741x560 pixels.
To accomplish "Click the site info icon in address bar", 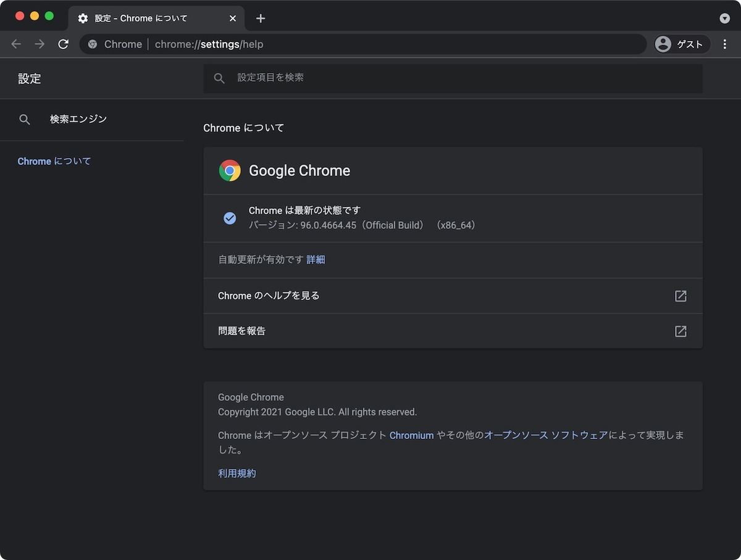I will (x=93, y=44).
